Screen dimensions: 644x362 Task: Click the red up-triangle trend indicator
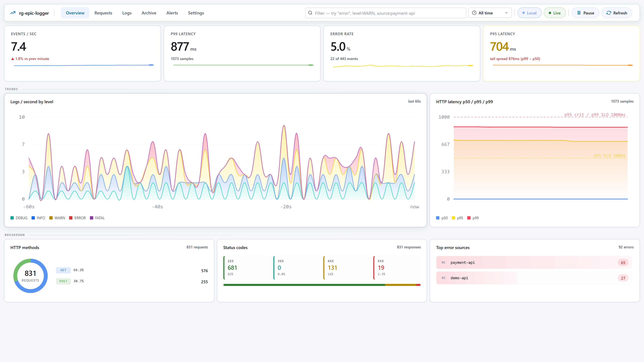[13, 59]
